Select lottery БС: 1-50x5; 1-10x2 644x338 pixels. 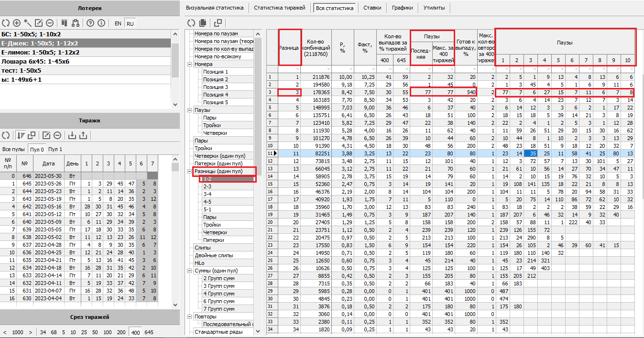click(x=86, y=34)
